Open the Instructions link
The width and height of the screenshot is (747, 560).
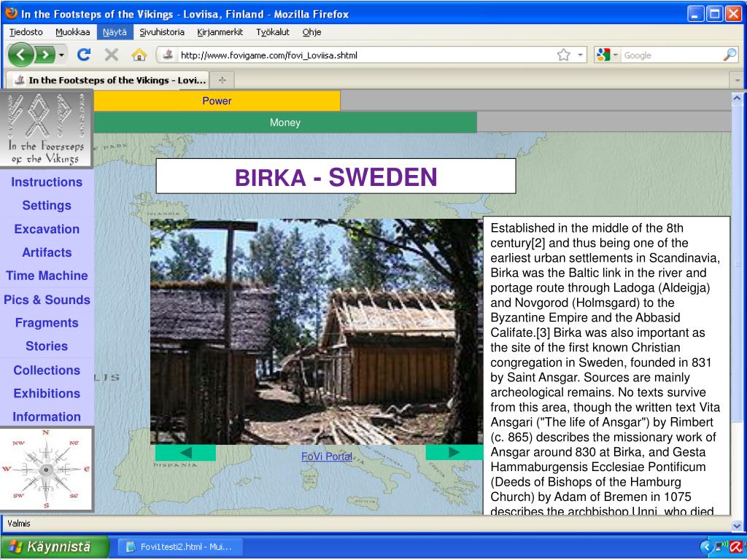[47, 182]
